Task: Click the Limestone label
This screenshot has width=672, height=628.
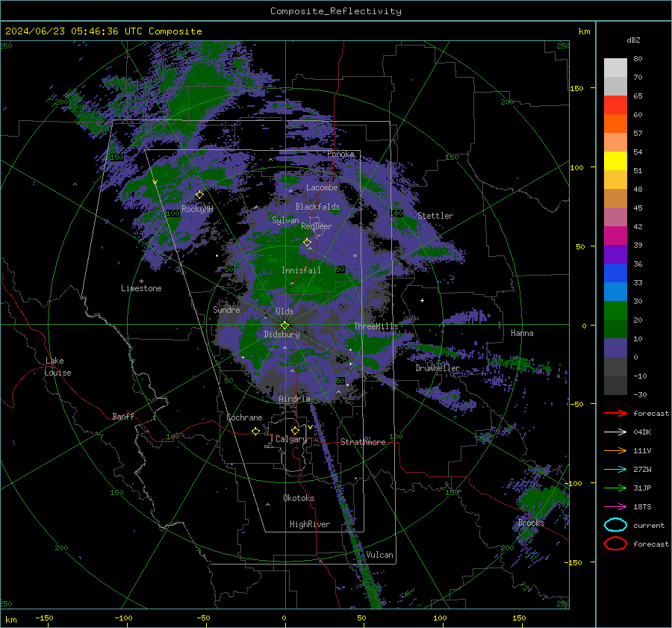Action: (141, 288)
